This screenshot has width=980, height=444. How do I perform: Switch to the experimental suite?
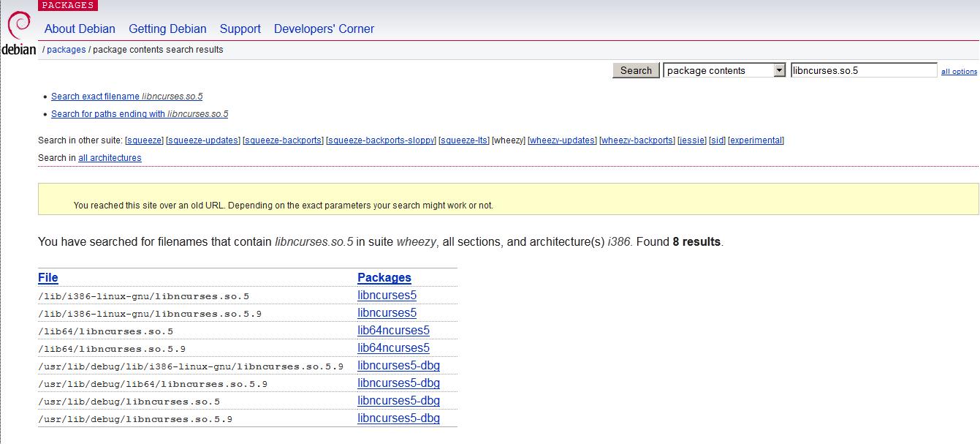756,140
